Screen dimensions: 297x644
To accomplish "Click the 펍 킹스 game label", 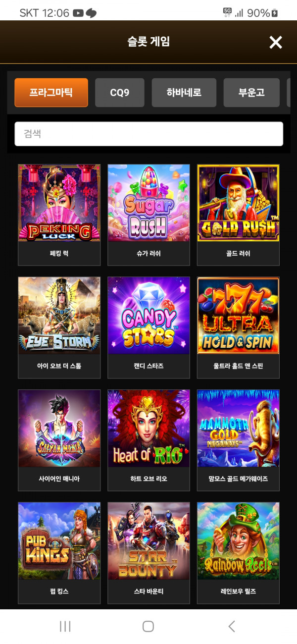I will click(x=59, y=591).
